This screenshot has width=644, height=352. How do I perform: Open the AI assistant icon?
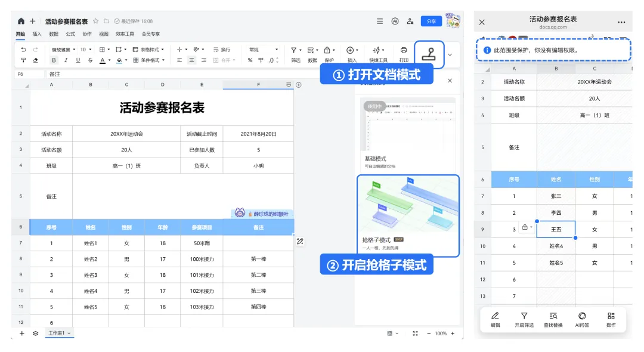395,21
